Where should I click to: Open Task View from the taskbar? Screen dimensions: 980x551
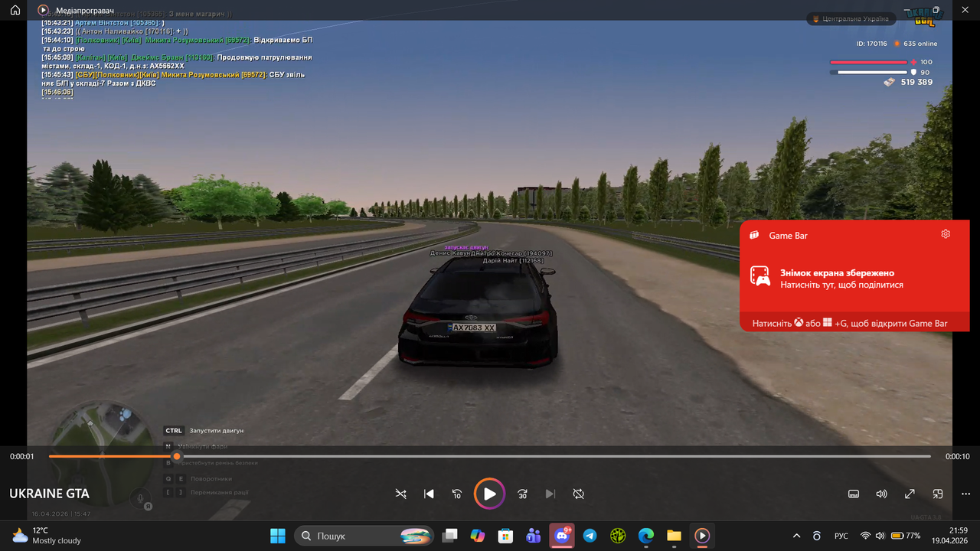449,536
